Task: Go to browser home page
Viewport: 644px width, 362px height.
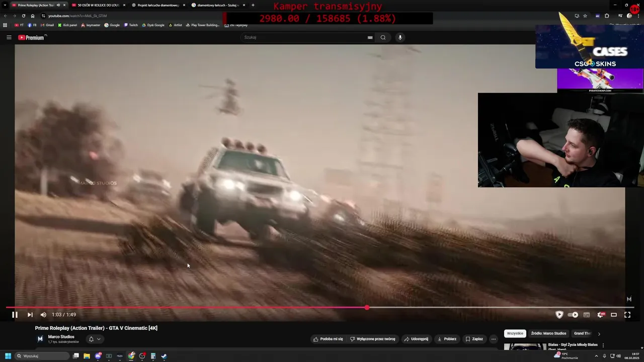Action: point(33,16)
